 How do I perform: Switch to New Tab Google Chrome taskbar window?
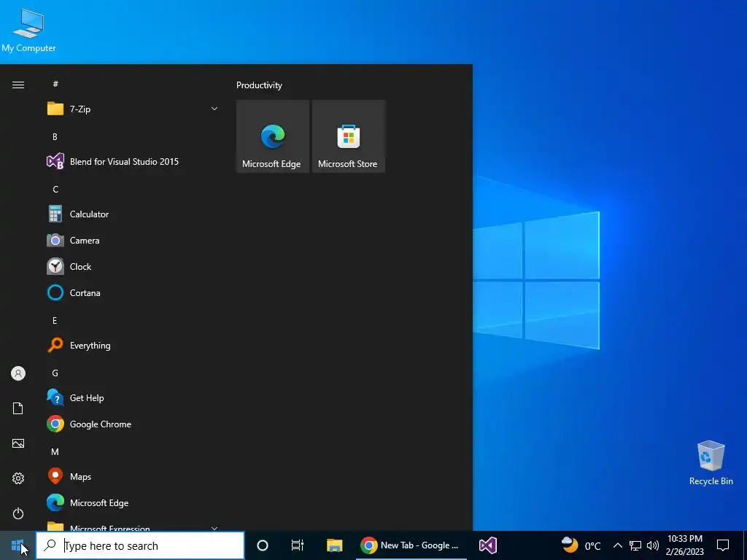coord(411,545)
